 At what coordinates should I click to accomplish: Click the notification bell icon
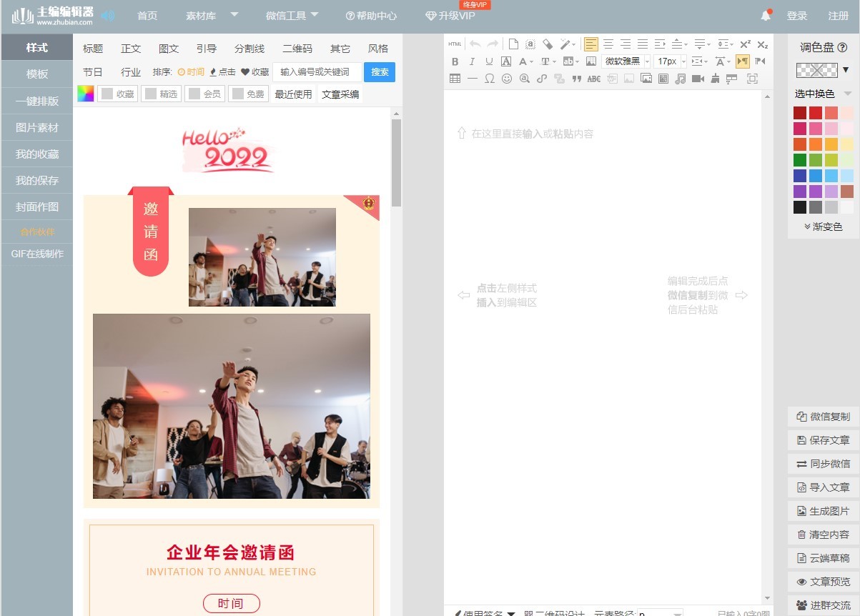[x=766, y=16]
